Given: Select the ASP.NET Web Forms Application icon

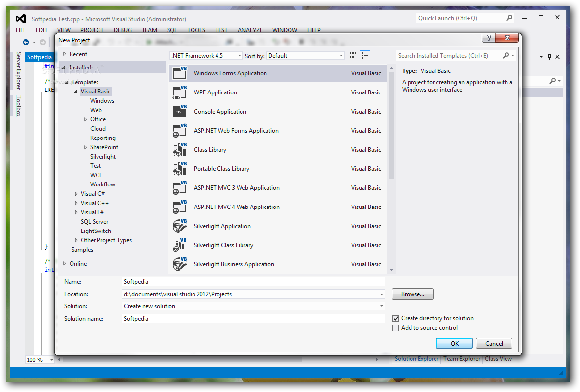Looking at the screenshot, I should point(180,130).
